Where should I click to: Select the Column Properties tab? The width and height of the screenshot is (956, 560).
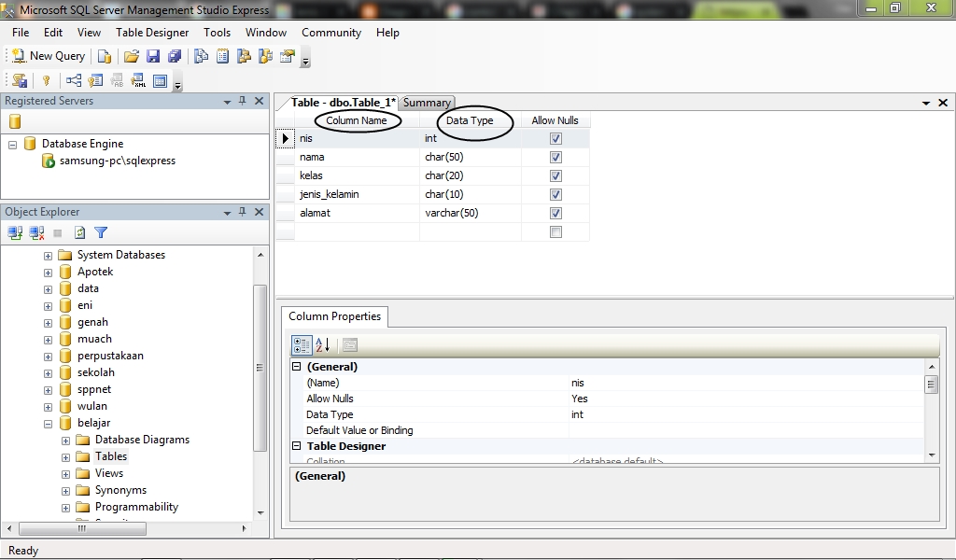pos(335,316)
